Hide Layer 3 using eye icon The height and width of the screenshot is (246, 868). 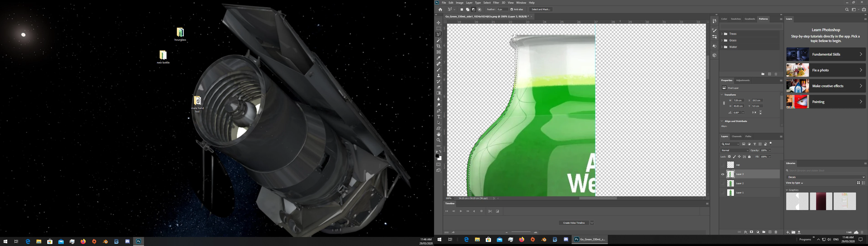[722, 174]
